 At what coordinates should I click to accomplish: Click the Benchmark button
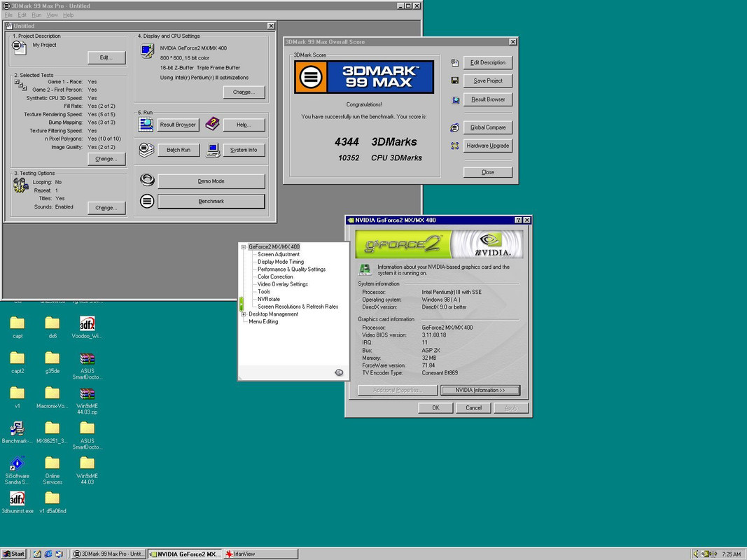(x=211, y=202)
